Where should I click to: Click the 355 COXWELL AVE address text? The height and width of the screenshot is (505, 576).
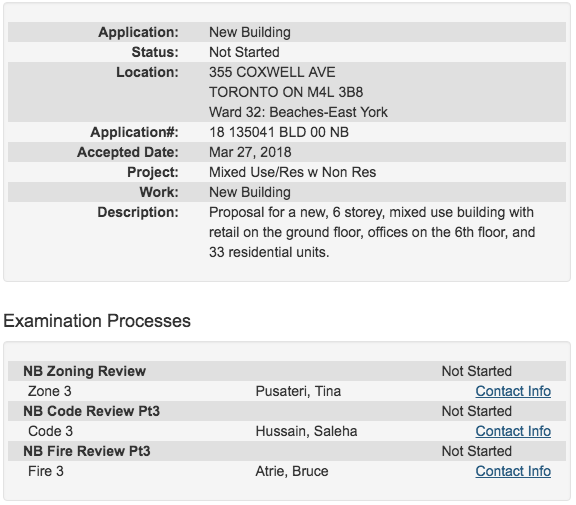click(x=272, y=72)
